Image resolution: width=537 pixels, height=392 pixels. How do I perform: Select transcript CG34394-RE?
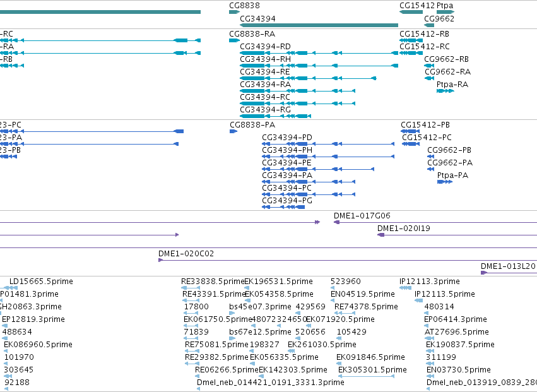(265, 72)
